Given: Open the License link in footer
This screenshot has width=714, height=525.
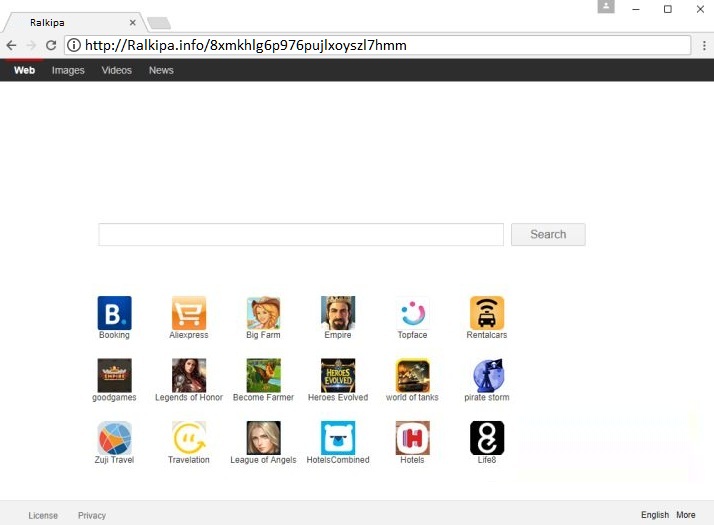Looking at the screenshot, I should (43, 515).
